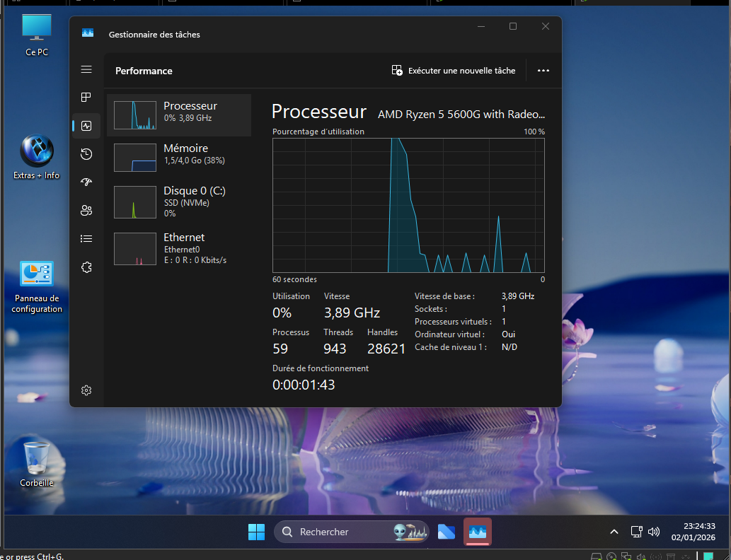Select the Performance icon in sidebar

tap(86, 126)
